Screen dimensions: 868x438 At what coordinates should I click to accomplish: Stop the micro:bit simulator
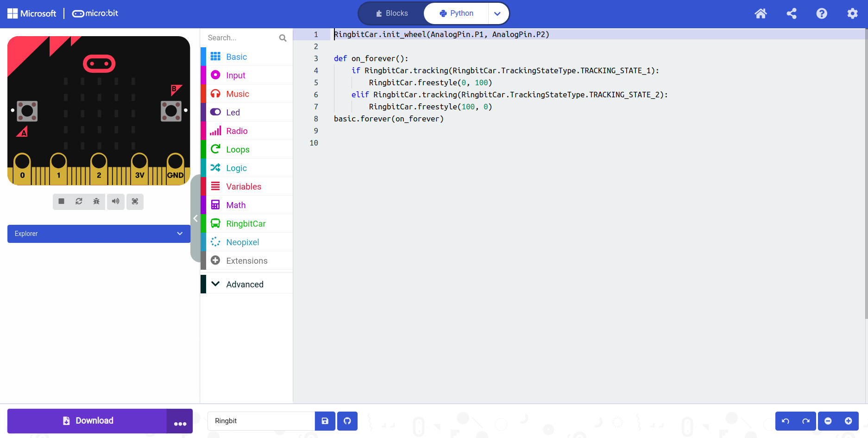pos(61,202)
